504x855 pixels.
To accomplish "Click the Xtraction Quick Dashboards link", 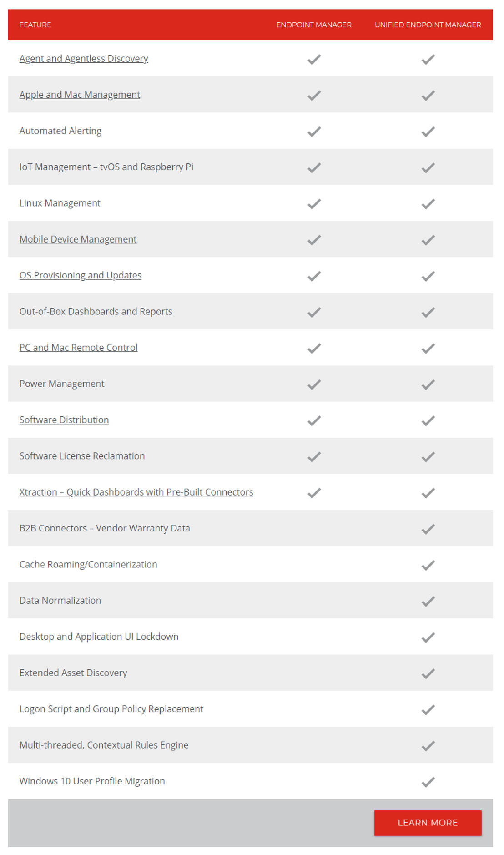I will [136, 492].
